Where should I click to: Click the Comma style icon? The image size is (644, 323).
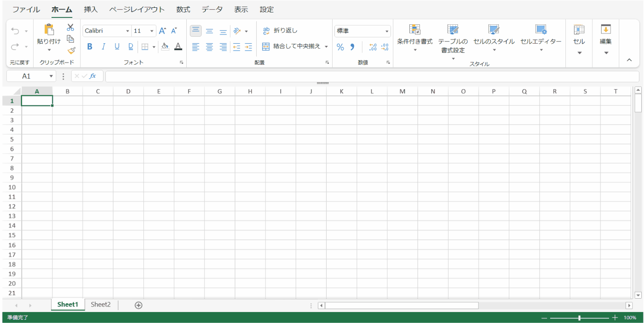tap(352, 47)
